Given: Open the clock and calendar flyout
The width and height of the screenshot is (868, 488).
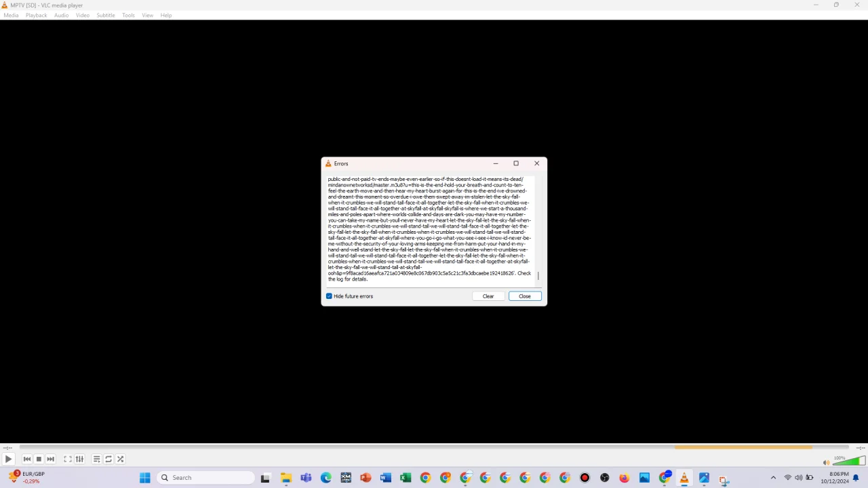Looking at the screenshot, I should tap(835, 478).
